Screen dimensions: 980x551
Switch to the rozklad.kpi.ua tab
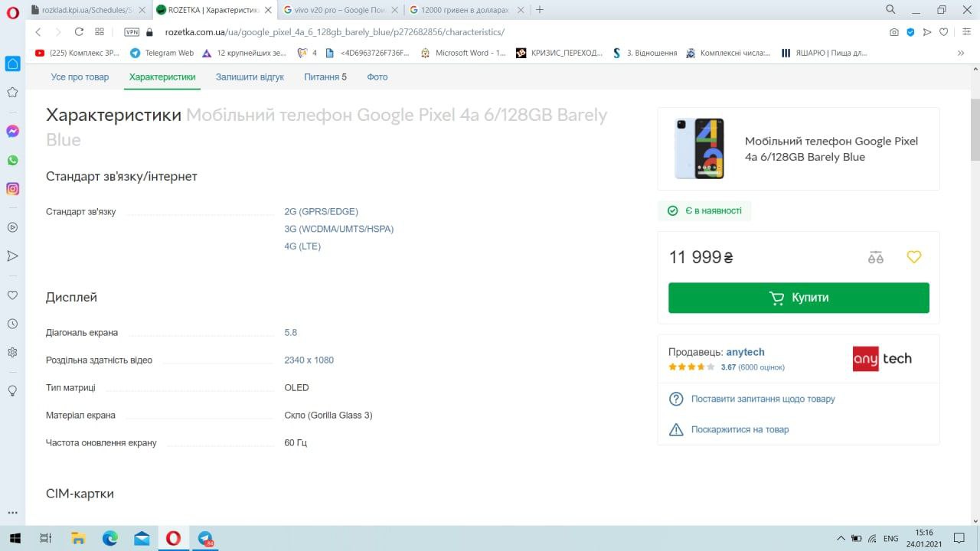(87, 10)
